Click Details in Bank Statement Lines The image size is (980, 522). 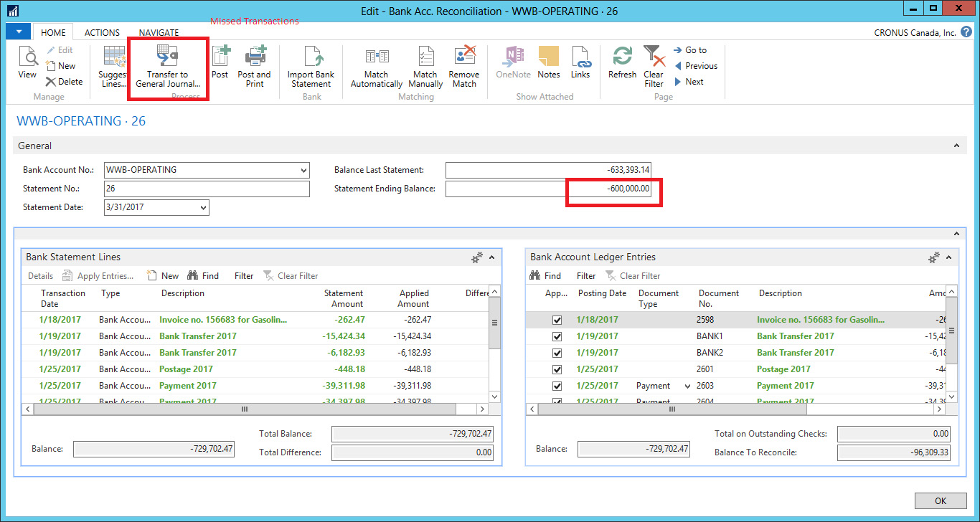click(40, 276)
